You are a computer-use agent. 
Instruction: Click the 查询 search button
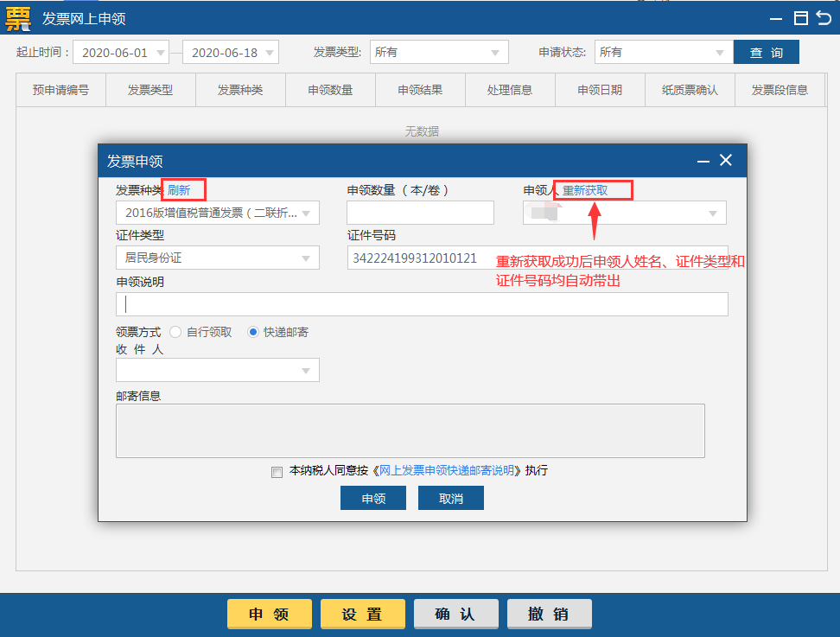(766, 52)
